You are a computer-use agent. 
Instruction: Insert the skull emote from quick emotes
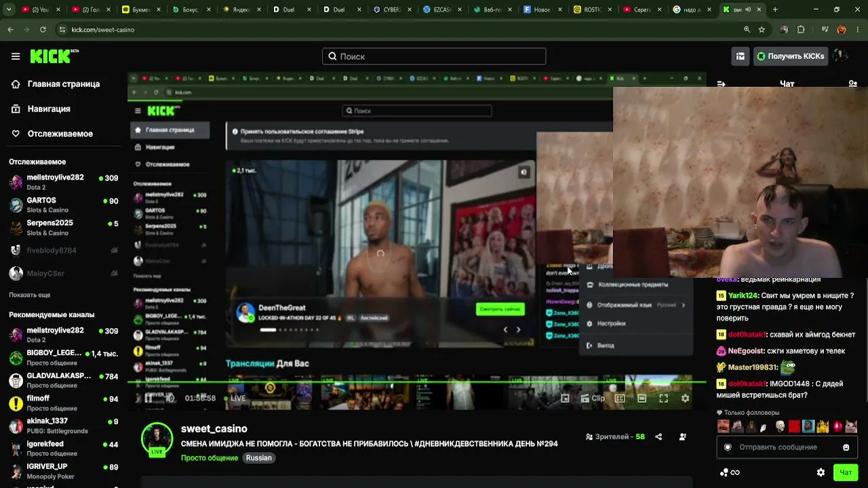tap(780, 426)
